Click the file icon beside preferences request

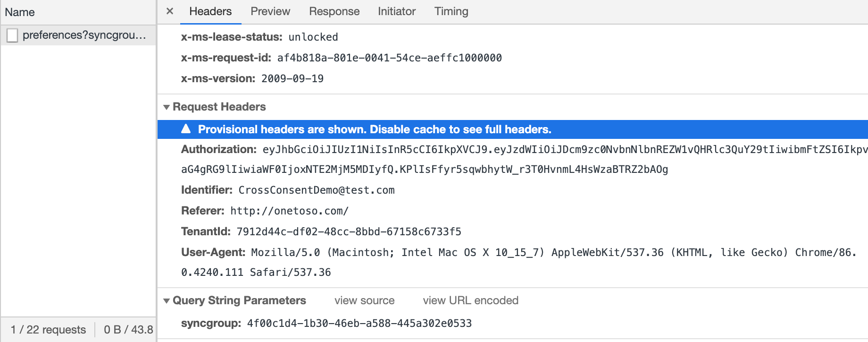click(x=13, y=35)
